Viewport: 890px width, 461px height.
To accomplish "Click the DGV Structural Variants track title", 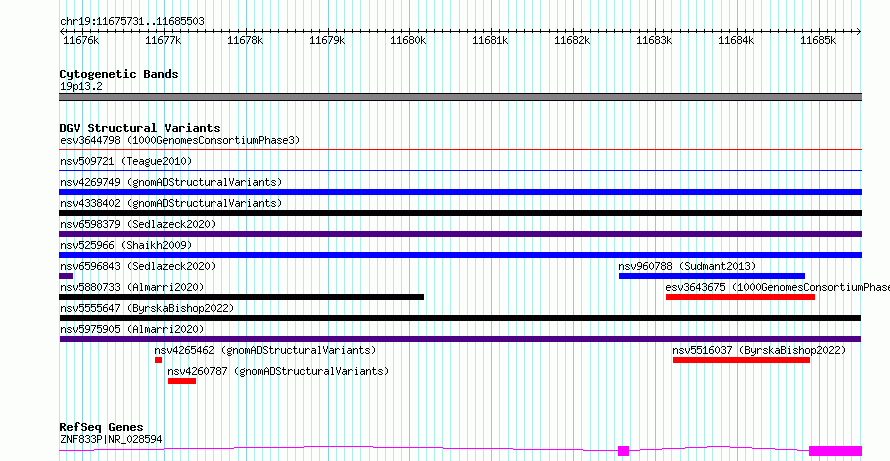I will (x=140, y=128).
